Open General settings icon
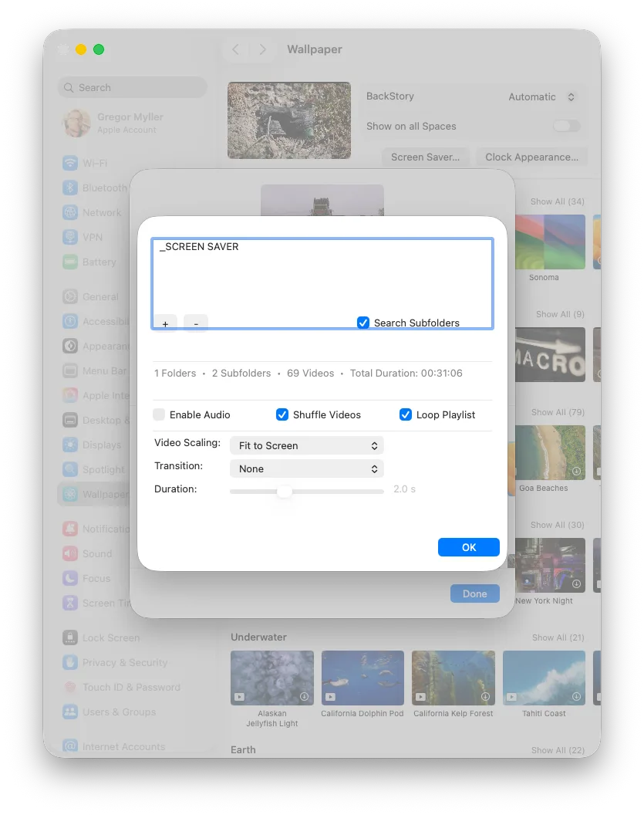644x815 pixels. 70,296
